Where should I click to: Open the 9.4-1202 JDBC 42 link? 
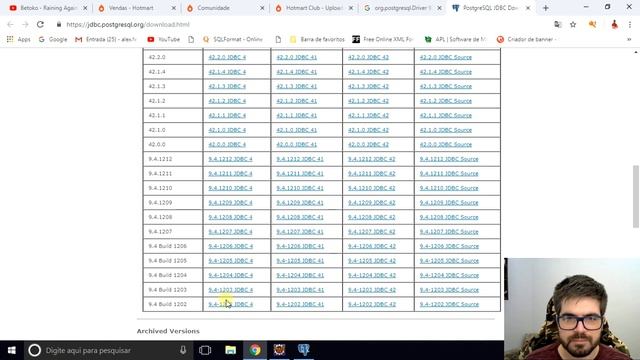point(372,304)
